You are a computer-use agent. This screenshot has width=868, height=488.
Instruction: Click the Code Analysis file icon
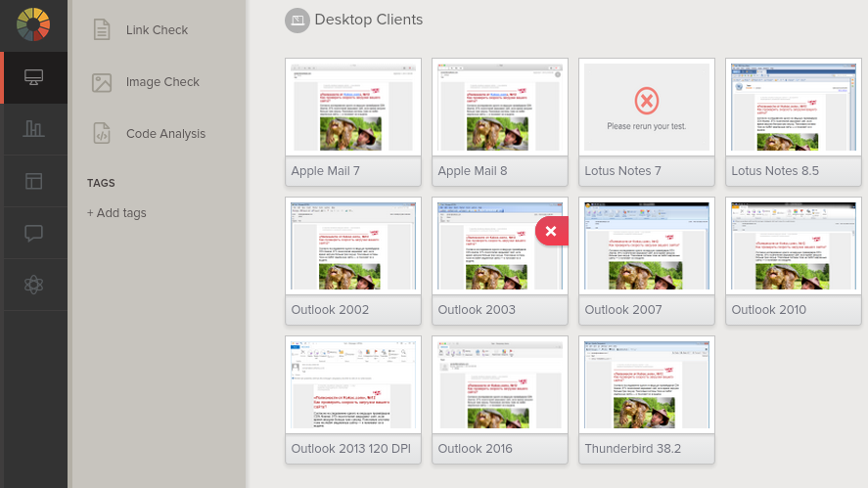(102, 134)
